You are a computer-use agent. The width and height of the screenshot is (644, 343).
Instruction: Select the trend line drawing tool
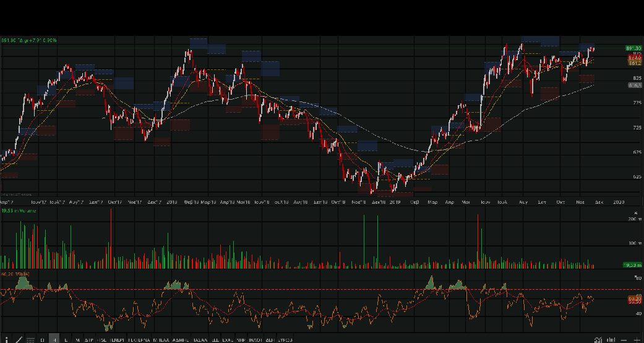(18, 339)
